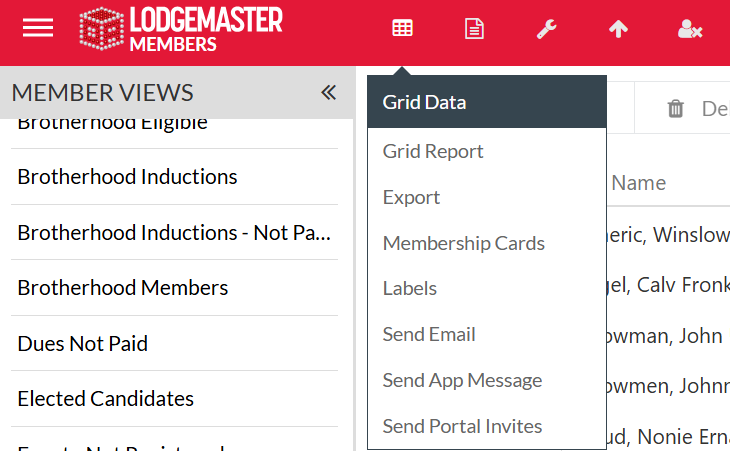Select Grid Report from the menu

[433, 151]
